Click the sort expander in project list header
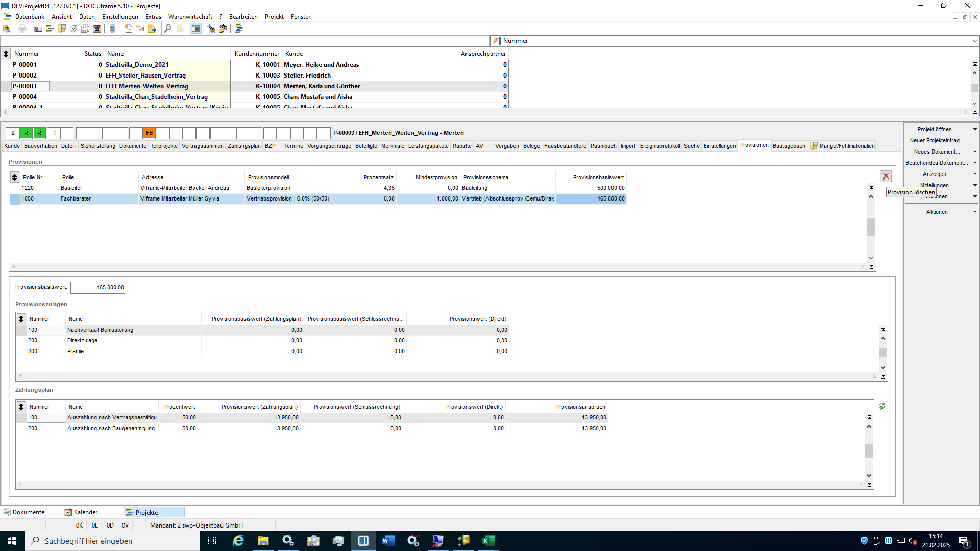This screenshot has width=980, height=551. click(x=6, y=54)
